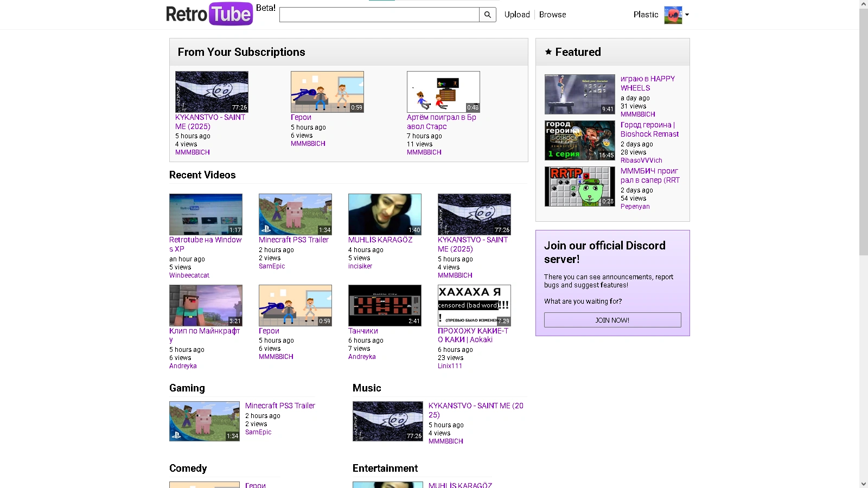
Task: Open the Upload page
Action: 517,15
